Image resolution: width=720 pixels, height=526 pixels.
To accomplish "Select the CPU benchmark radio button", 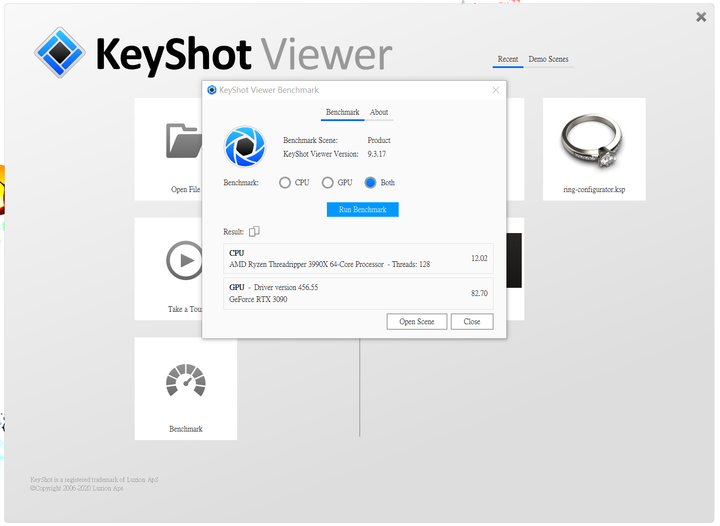I will pyautogui.click(x=285, y=183).
